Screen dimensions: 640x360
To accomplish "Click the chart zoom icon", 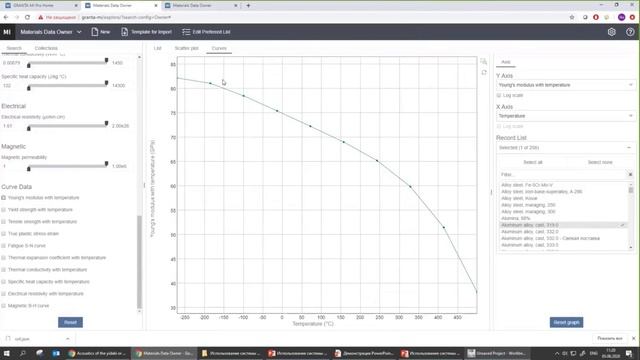I will (x=484, y=62).
